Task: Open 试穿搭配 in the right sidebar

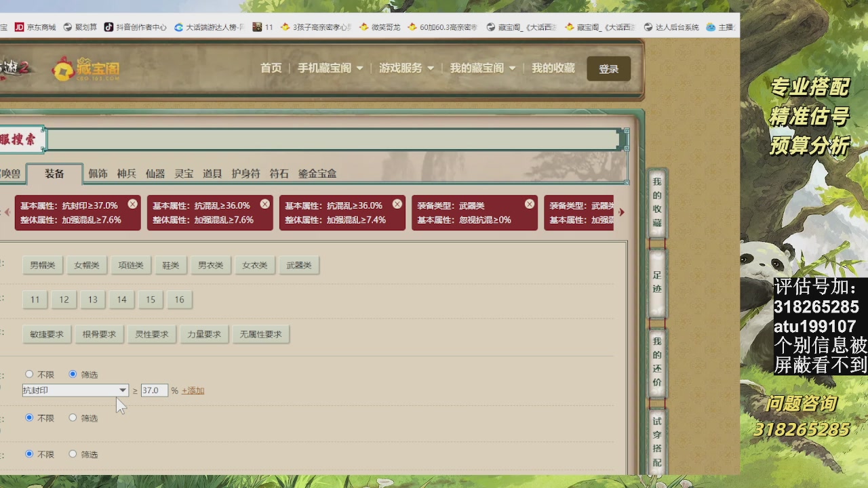Action: (x=657, y=441)
